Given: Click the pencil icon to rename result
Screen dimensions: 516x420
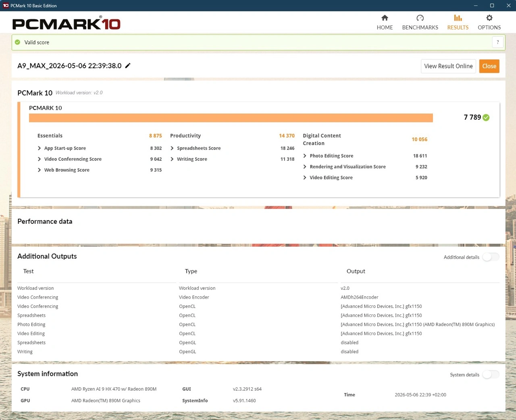Looking at the screenshot, I should click(128, 66).
